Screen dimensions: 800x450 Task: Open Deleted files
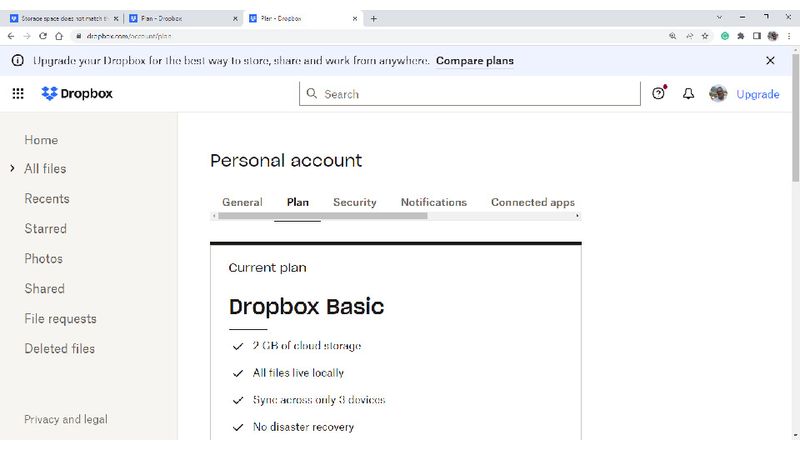pyautogui.click(x=60, y=349)
